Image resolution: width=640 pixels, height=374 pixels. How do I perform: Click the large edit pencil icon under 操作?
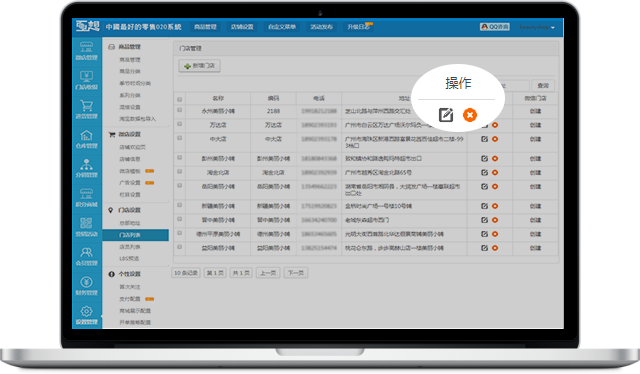click(446, 115)
